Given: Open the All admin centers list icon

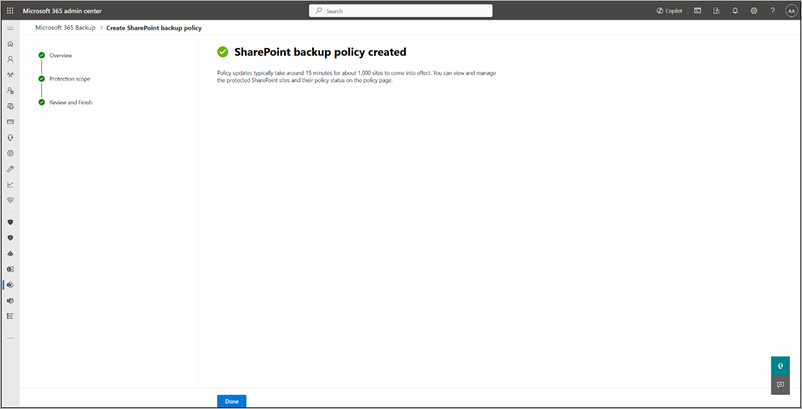Looking at the screenshot, I should click(10, 316).
